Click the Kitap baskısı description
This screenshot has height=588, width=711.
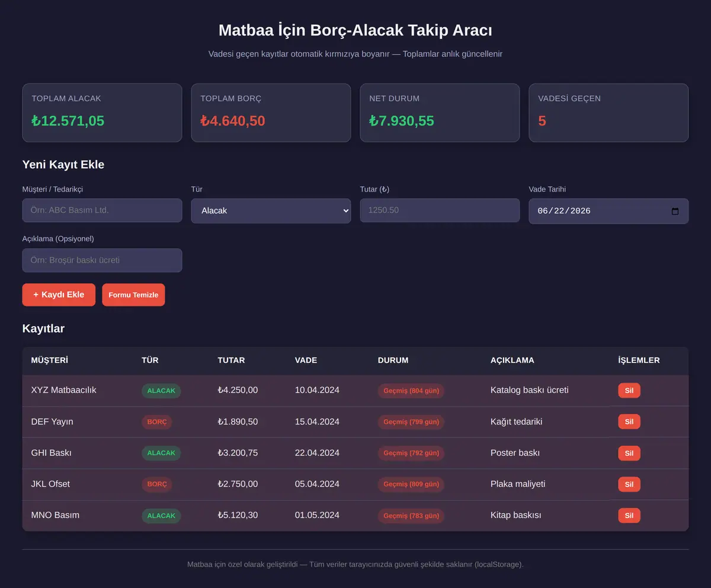click(516, 515)
